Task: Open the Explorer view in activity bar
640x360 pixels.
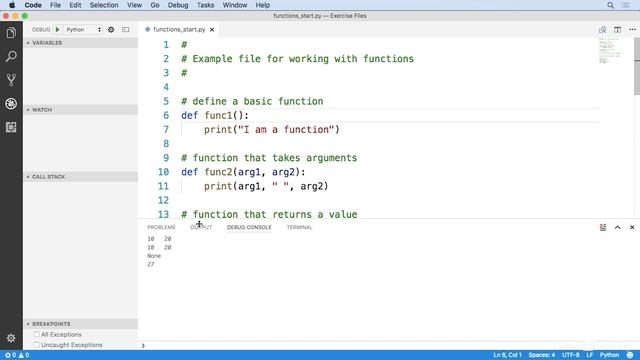Action: pos(11,33)
